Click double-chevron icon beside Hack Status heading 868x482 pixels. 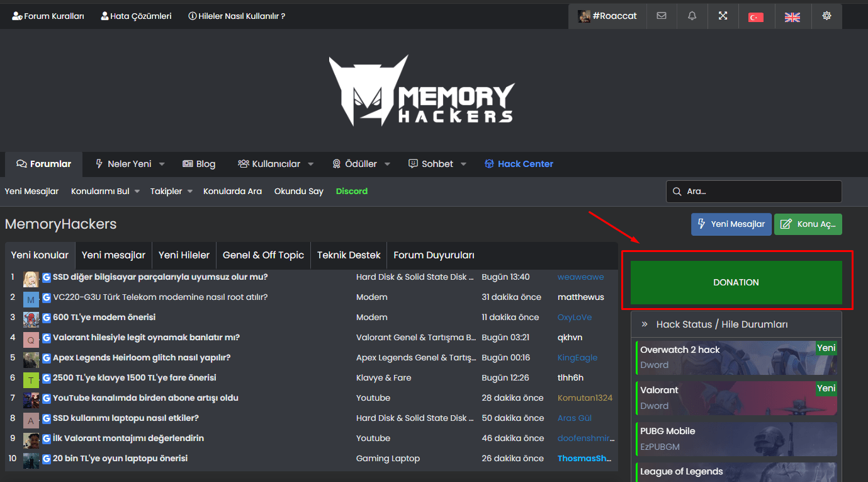(x=645, y=324)
